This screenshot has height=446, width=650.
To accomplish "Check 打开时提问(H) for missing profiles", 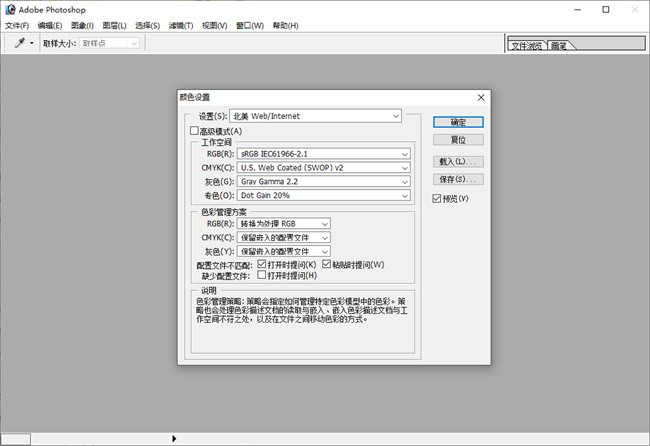I will (x=262, y=275).
